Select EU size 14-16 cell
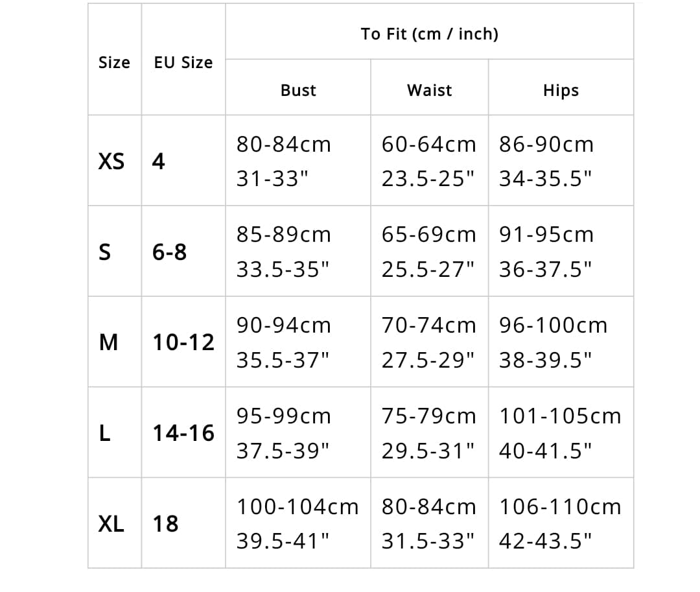This screenshot has height=592, width=700. tap(183, 433)
